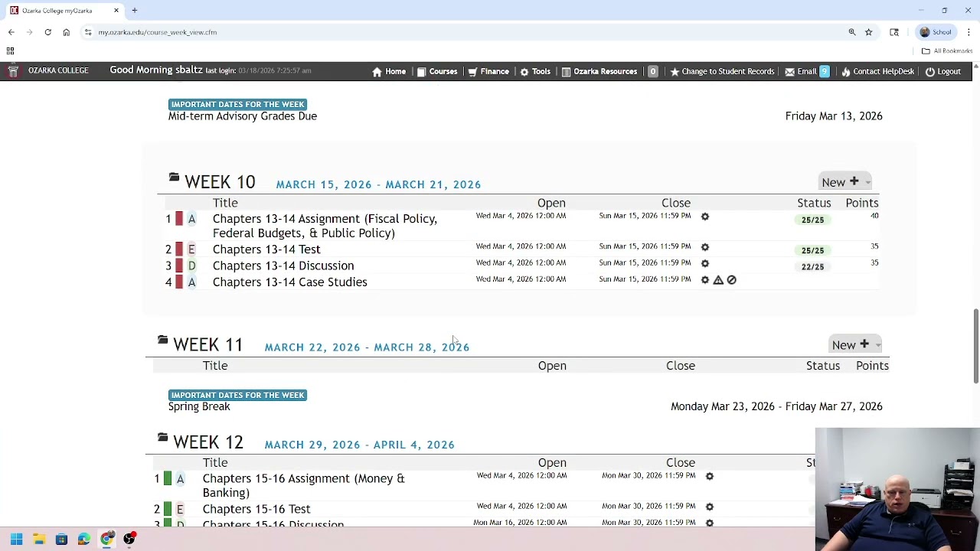Image resolution: width=980 pixels, height=551 pixels.
Task: Open Chapters 13-14 Test
Action: click(266, 249)
